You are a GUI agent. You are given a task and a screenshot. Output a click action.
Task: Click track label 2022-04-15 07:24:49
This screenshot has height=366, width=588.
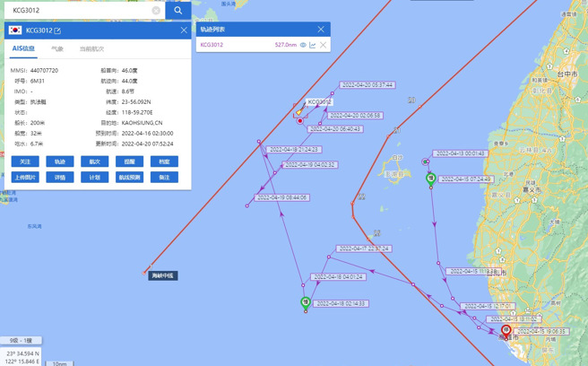[x=466, y=179]
